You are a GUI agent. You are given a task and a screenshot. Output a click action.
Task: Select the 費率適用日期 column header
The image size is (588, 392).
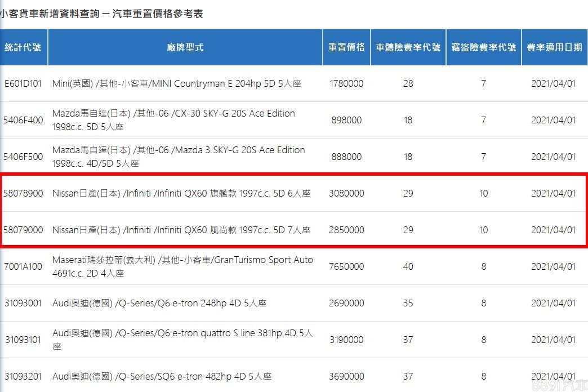[554, 48]
